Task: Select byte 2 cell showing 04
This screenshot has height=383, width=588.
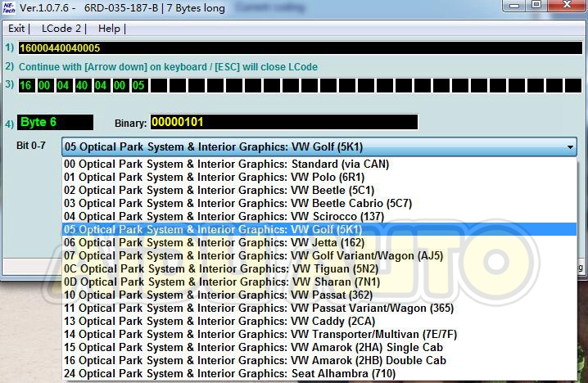Action: tap(63, 85)
